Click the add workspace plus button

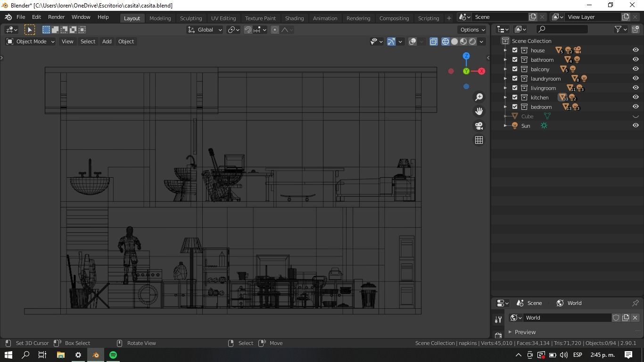point(449,18)
